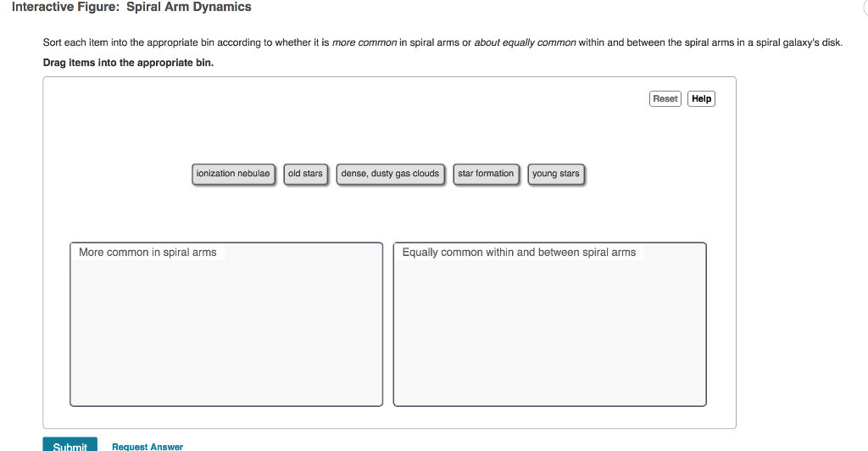This screenshot has width=868, height=451.
Task: Select the 'old stars' item
Action: 305,174
